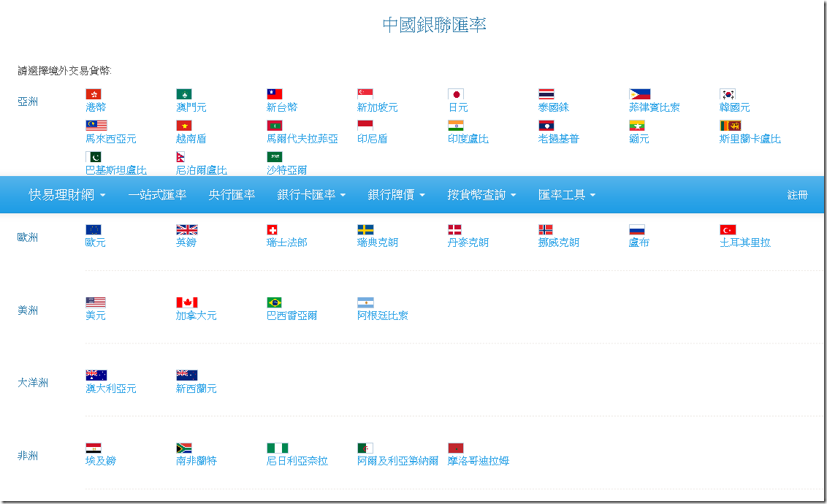Screen dimensions: 827x504
Task: Go to 一站式匯率 in the navigation bar
Action: coord(157,195)
